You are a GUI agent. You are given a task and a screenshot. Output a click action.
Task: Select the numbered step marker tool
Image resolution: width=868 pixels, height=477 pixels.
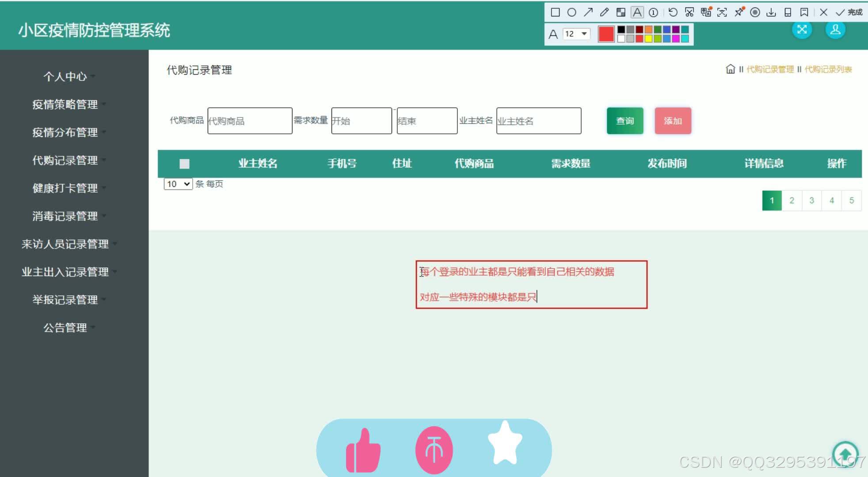653,12
